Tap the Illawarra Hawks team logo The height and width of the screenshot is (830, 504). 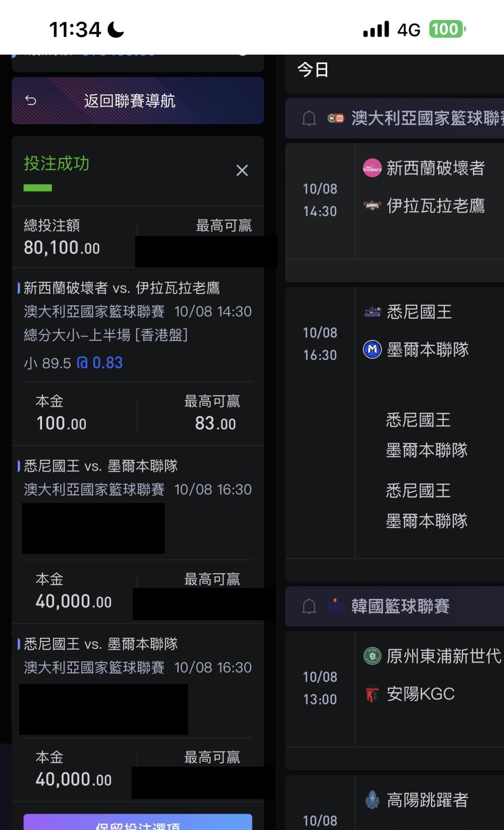372,205
